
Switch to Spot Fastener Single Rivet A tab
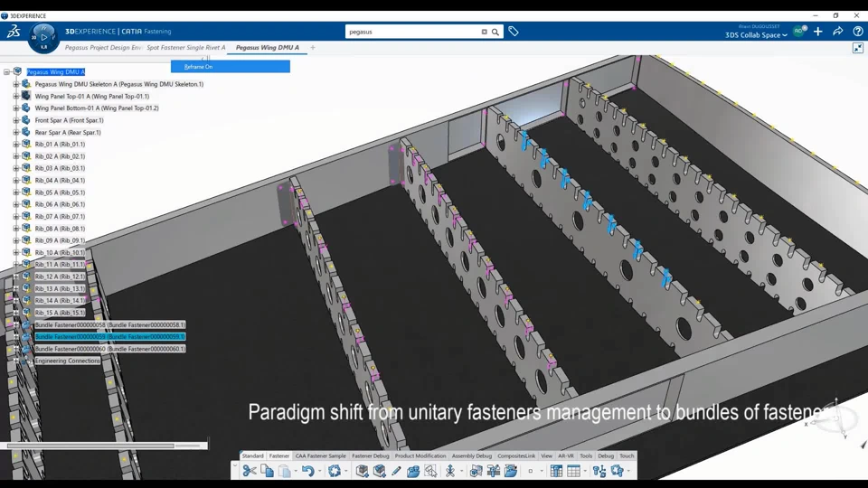pos(186,48)
